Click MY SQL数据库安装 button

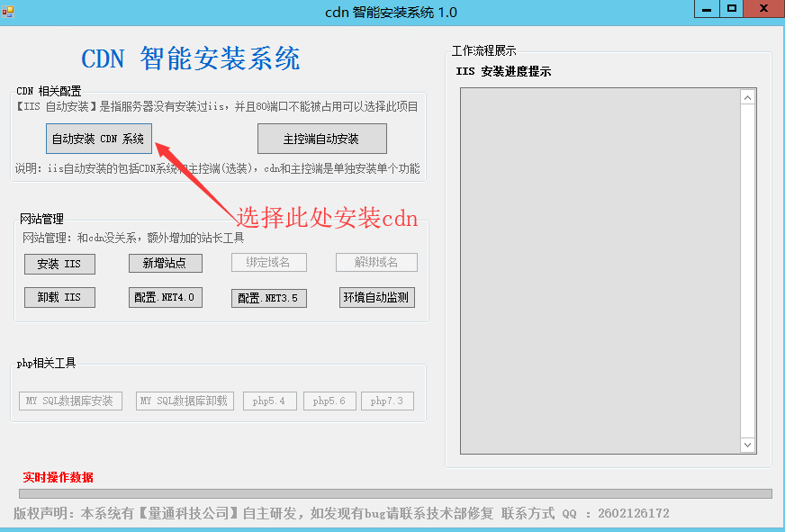pos(69,401)
